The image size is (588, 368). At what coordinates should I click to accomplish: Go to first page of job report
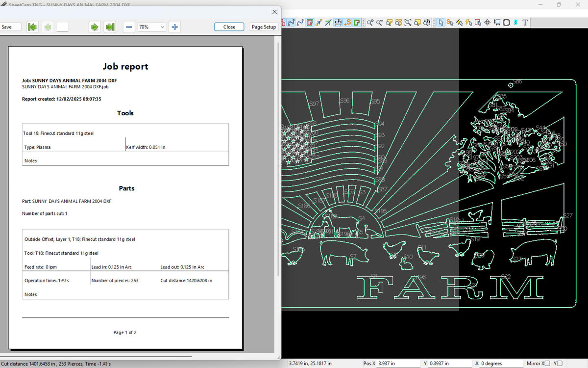coord(32,27)
